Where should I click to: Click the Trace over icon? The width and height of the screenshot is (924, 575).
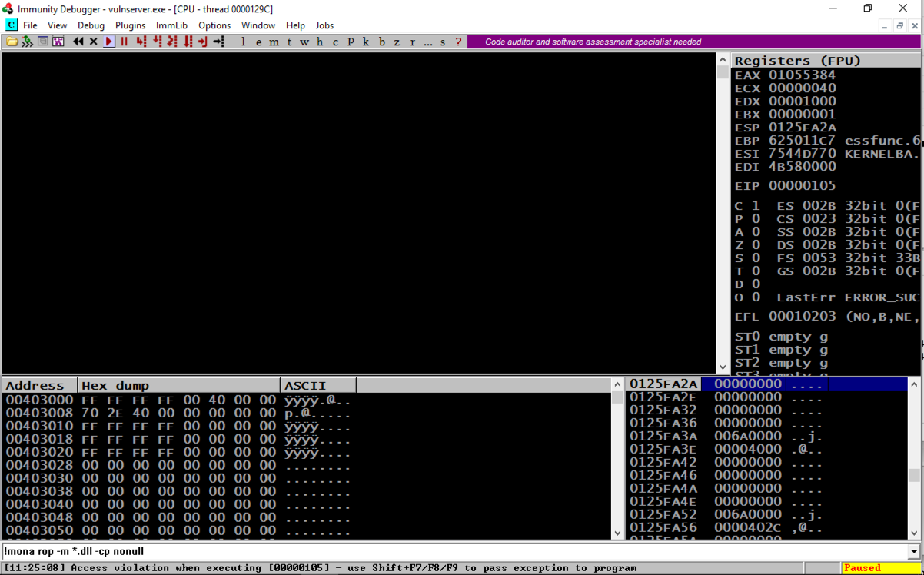188,42
